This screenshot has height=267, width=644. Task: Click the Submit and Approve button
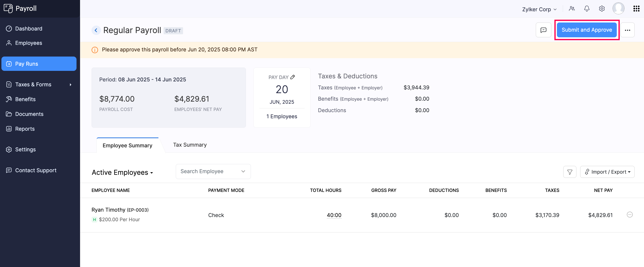pyautogui.click(x=587, y=30)
